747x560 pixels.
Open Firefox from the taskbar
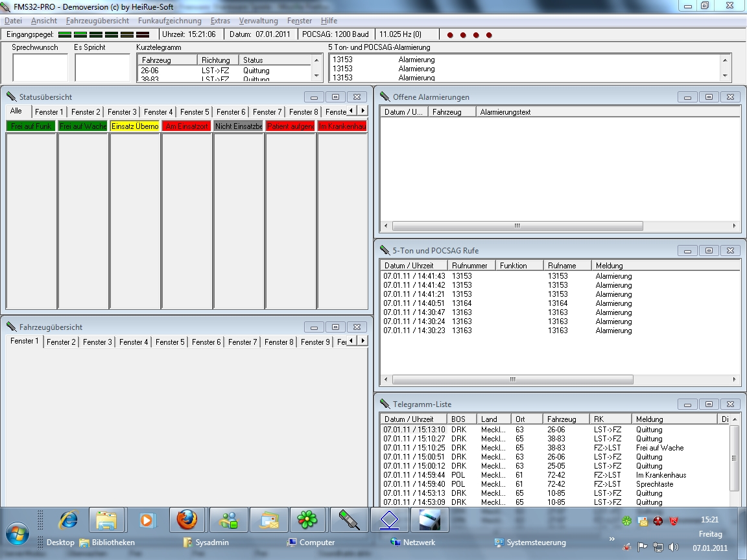click(187, 520)
